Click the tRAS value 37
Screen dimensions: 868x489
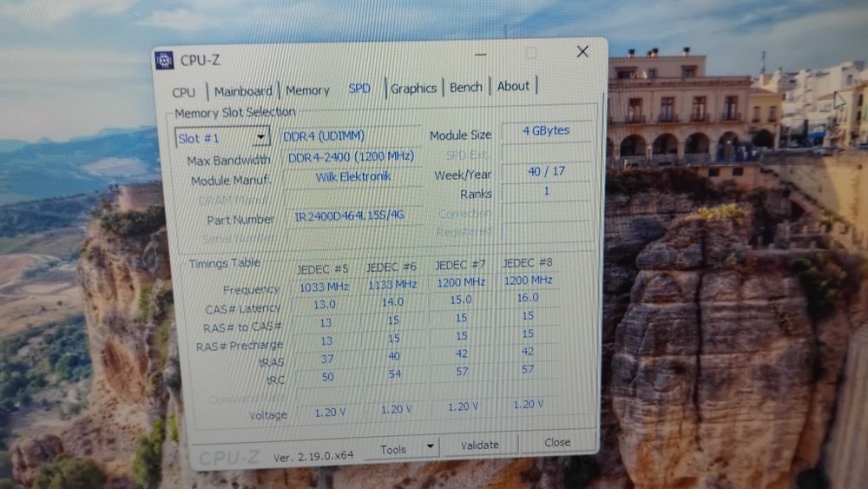click(327, 359)
